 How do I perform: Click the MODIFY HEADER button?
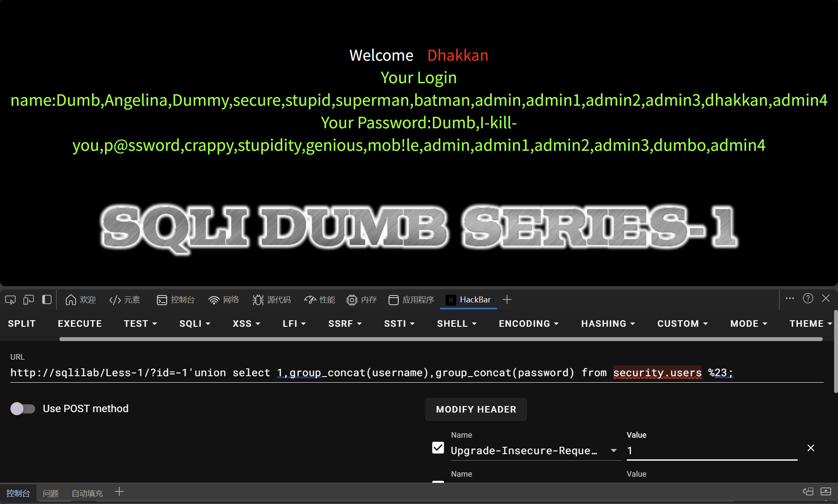pos(476,410)
